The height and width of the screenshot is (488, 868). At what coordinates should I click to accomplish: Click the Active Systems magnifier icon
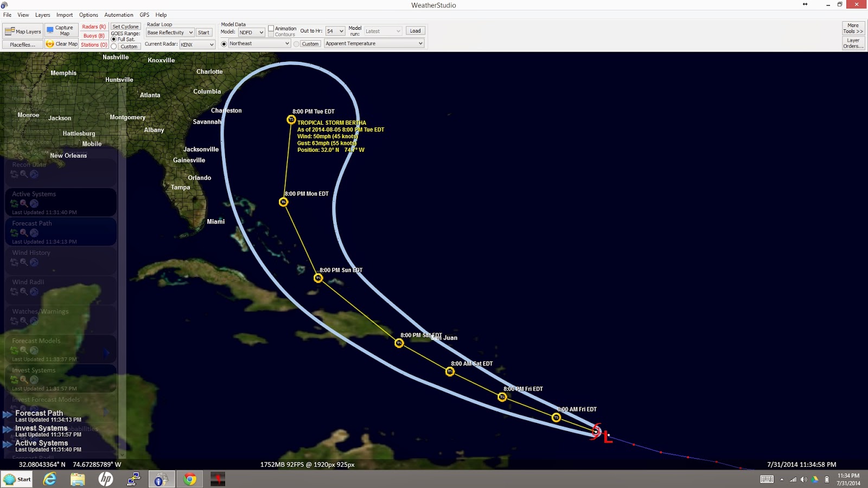(x=24, y=203)
